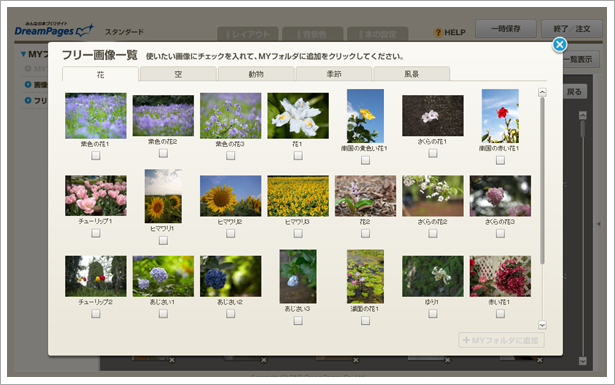Open the 本の設定 menu tab
Viewport: 615px width, 385px height.
click(377, 34)
